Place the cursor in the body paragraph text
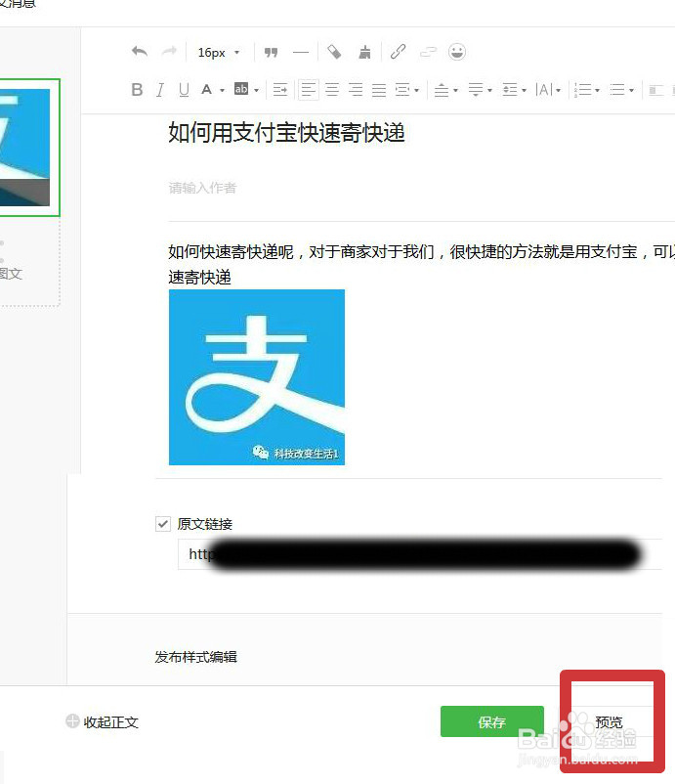Screen dimensions: 675x784 [421, 265]
